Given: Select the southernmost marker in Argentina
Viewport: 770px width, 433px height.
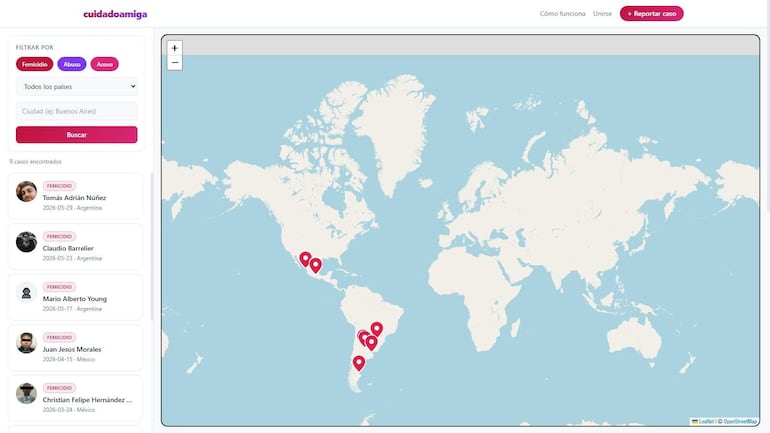Looking at the screenshot, I should [x=359, y=363].
